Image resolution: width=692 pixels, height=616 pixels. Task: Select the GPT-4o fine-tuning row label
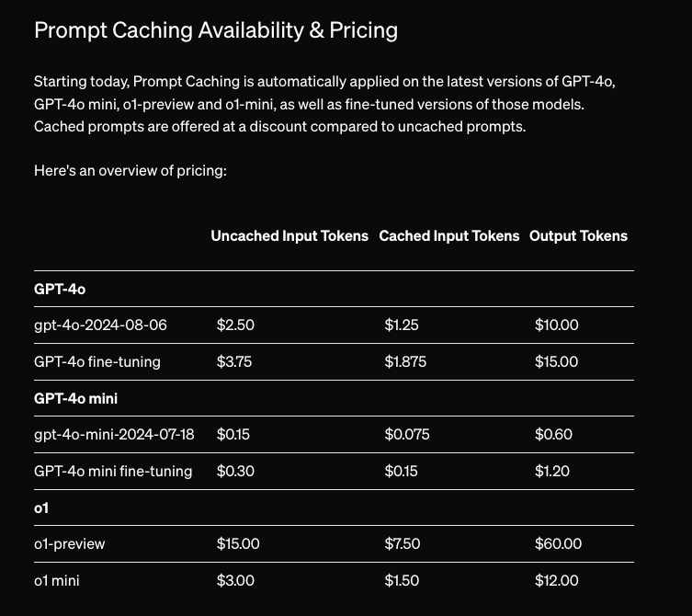tap(97, 362)
